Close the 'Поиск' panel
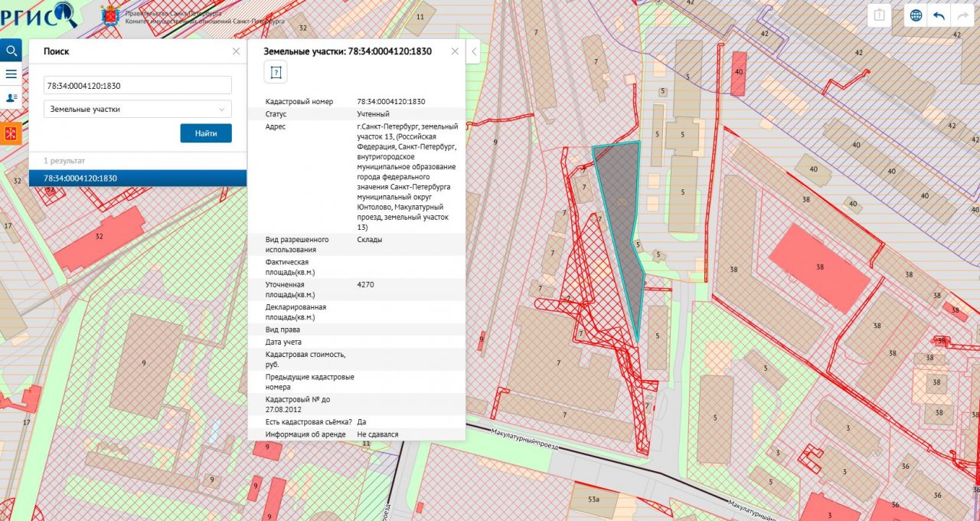Viewport: 980px width, 521px height. point(236,51)
